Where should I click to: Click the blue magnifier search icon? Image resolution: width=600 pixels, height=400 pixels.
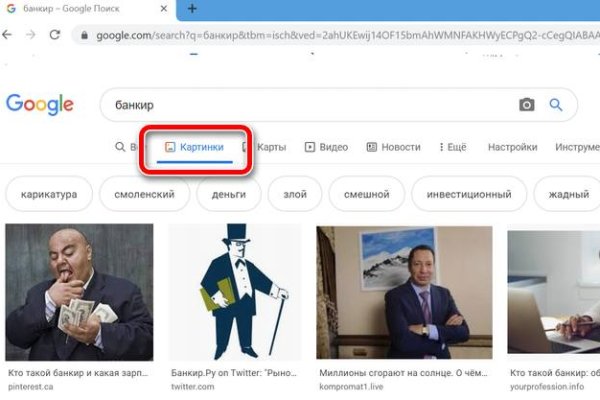[556, 105]
